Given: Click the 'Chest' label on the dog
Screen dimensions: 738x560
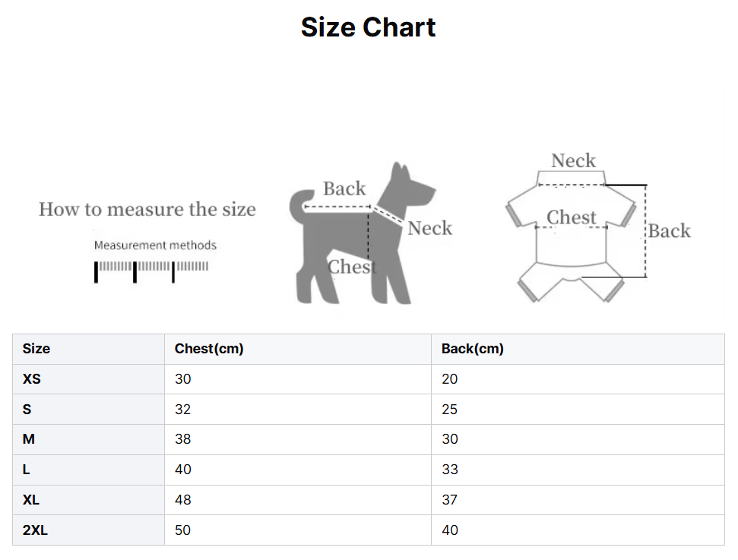Looking at the screenshot, I should click(351, 267).
